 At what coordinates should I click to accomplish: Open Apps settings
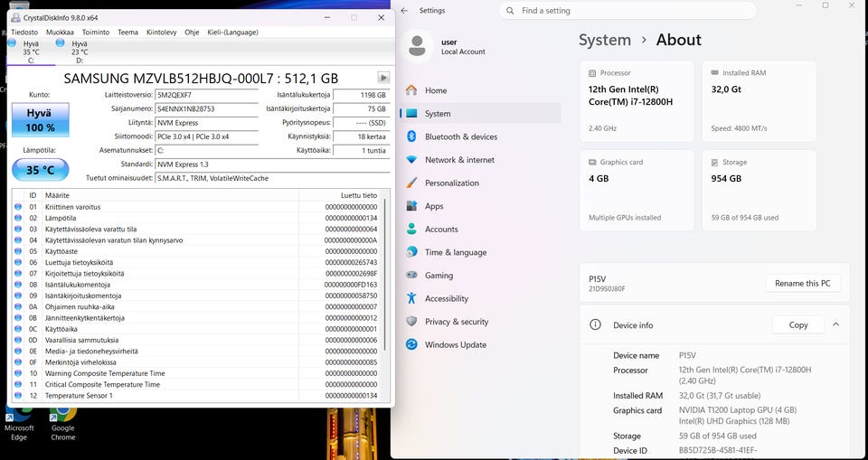click(x=480, y=206)
